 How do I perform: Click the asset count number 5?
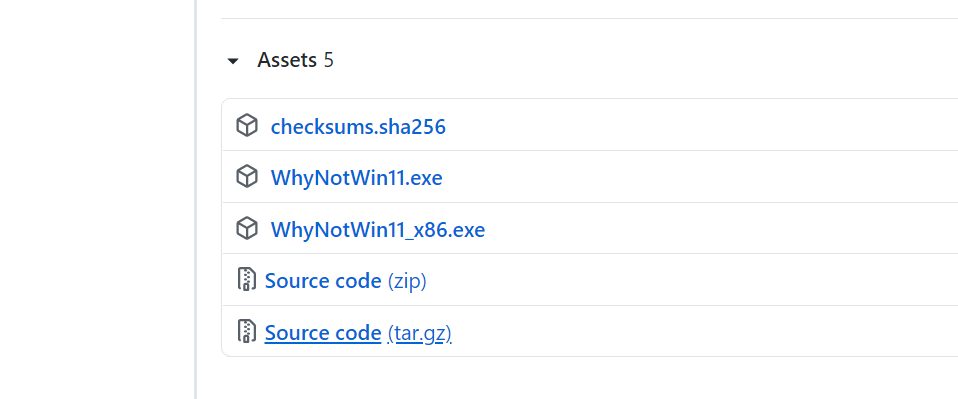tap(329, 60)
